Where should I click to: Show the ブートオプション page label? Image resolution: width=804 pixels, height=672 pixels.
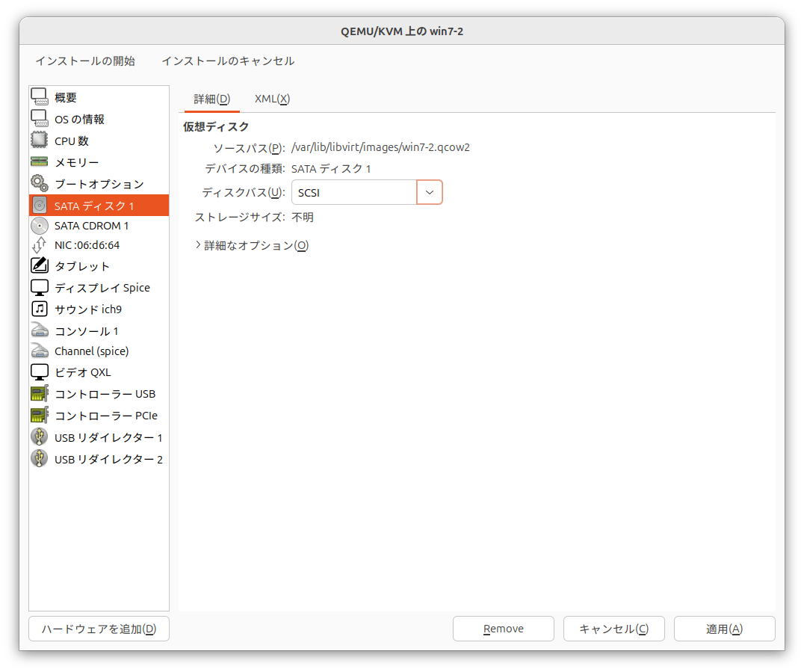[x=99, y=184]
